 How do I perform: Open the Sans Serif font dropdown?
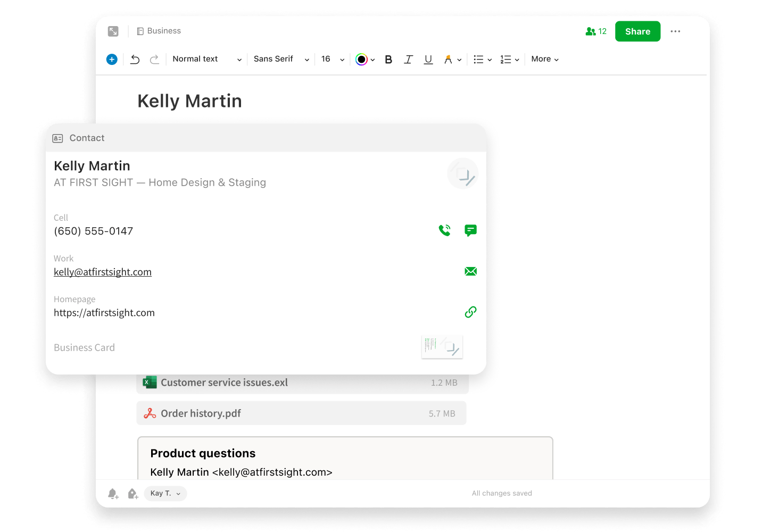coord(281,59)
